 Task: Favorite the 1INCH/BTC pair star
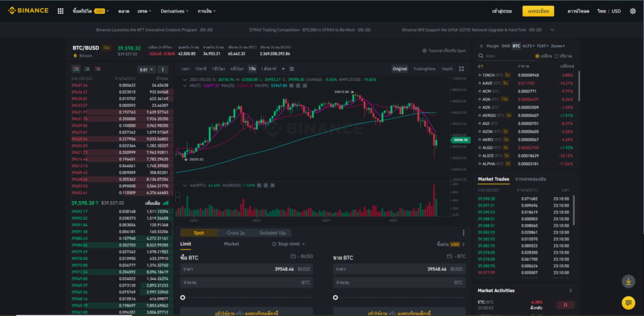click(479, 75)
